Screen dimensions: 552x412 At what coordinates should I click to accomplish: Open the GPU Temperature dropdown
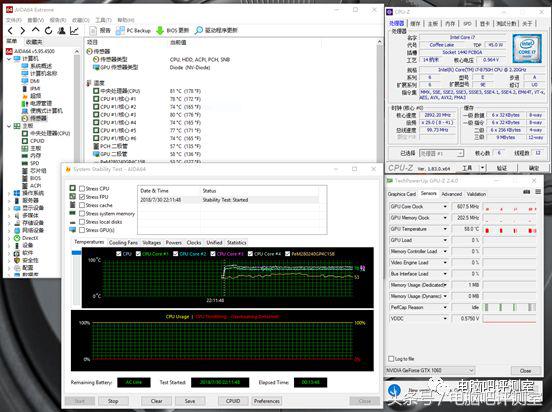445,229
